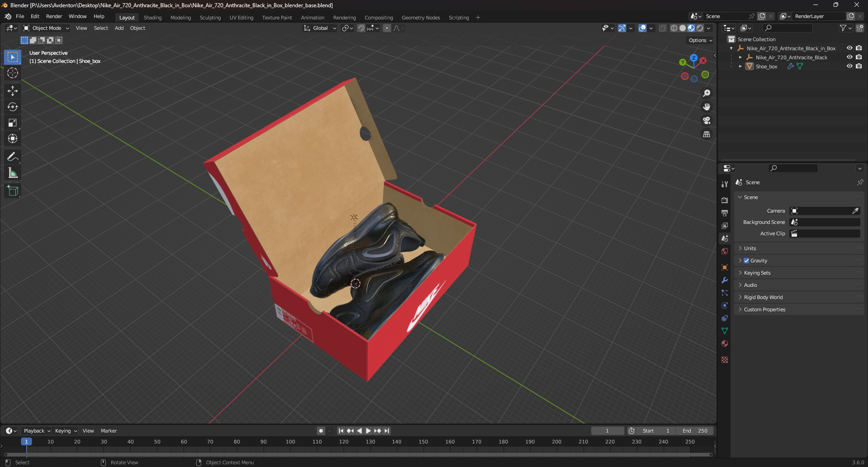
Task: Open the Output properties tab
Action: pos(725,213)
